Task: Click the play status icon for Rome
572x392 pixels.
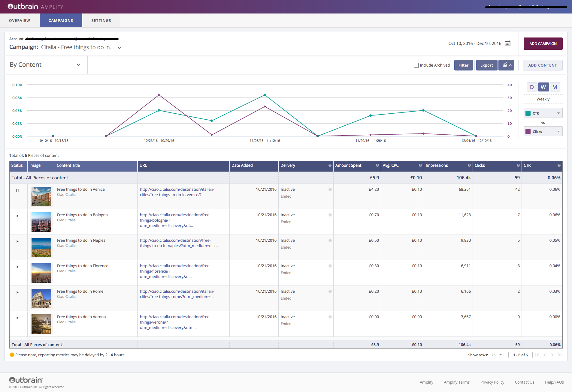Action: [x=17, y=292]
